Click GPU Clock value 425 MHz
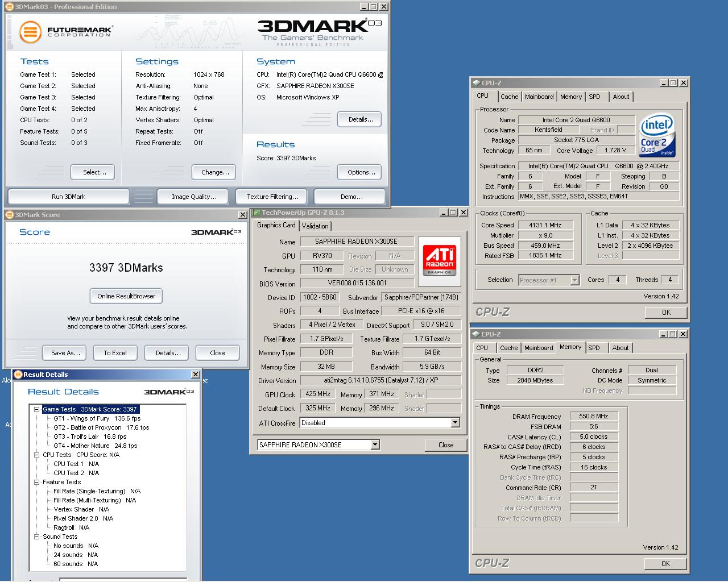Viewport: 728px width, 582px height. click(318, 394)
